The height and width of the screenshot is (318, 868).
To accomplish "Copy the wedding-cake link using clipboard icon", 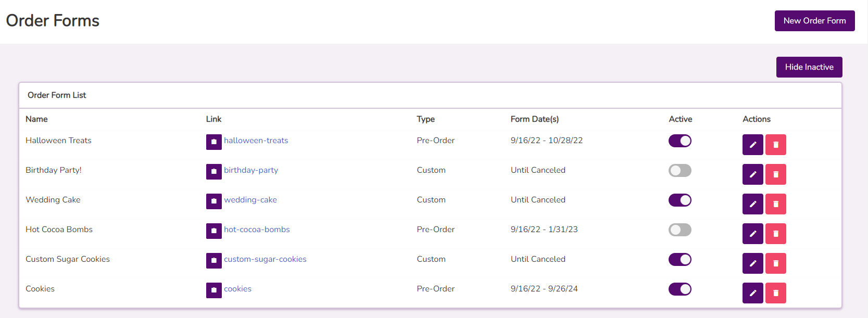I will pyautogui.click(x=213, y=201).
